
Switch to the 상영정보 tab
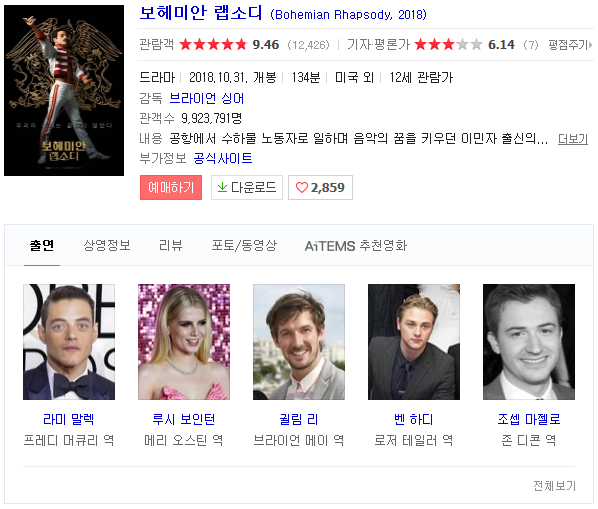[107, 246]
